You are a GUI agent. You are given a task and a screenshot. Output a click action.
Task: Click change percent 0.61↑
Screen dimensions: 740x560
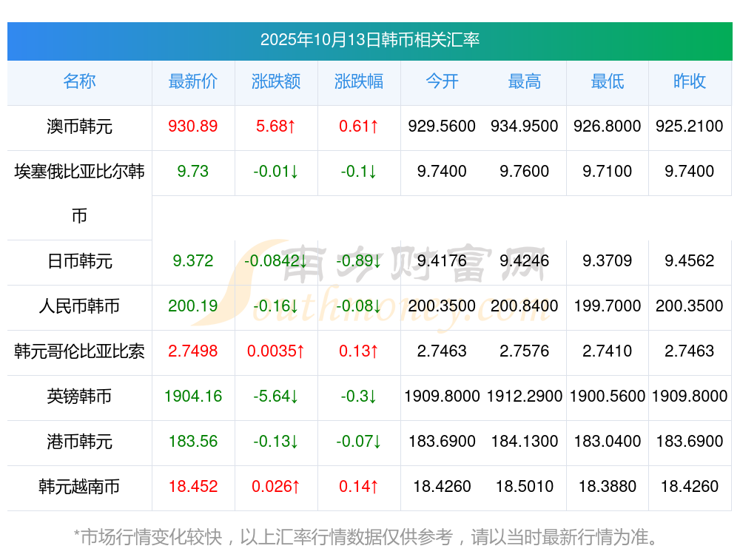(x=359, y=126)
